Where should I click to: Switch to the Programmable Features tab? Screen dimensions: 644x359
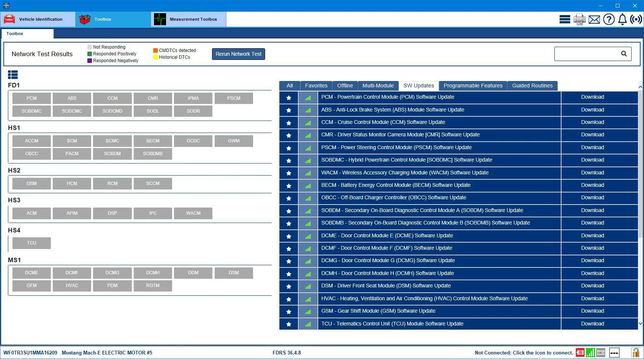pos(473,86)
